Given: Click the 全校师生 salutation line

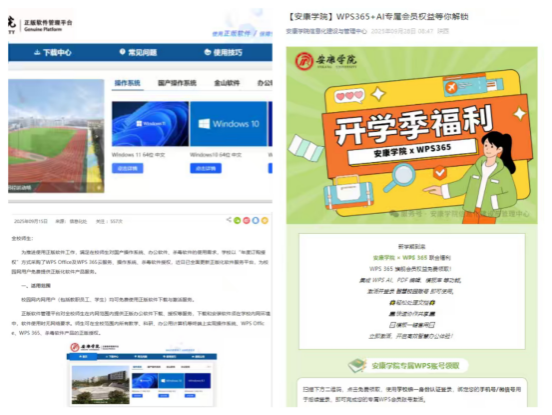Looking at the screenshot, I should click(23, 239).
